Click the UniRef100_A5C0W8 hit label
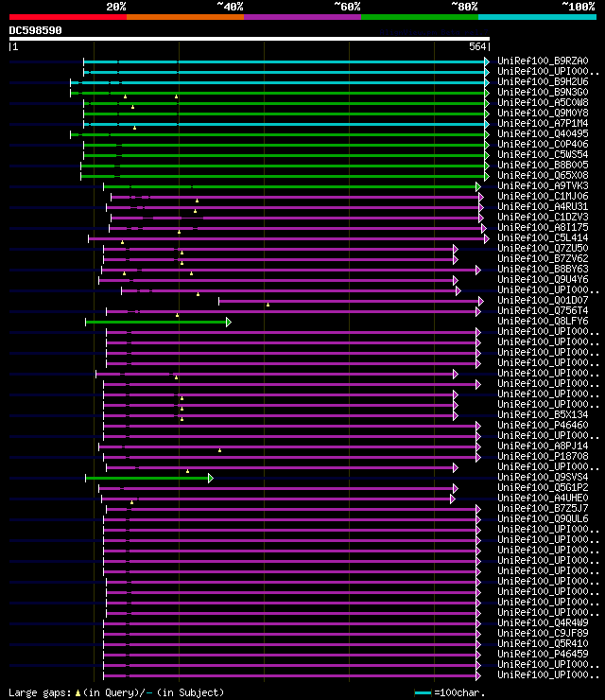The image size is (605, 700). (x=543, y=102)
